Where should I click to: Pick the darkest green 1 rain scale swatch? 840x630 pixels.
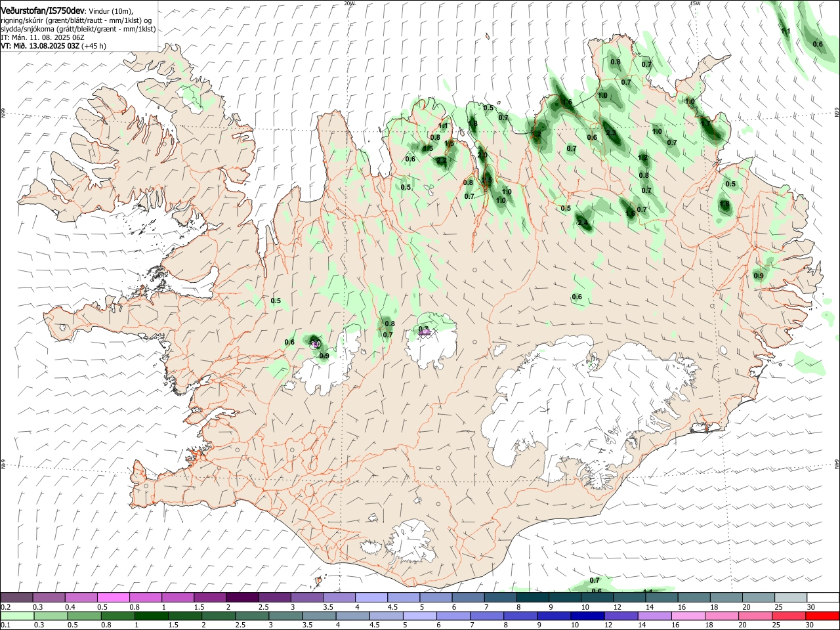[x=151, y=616]
